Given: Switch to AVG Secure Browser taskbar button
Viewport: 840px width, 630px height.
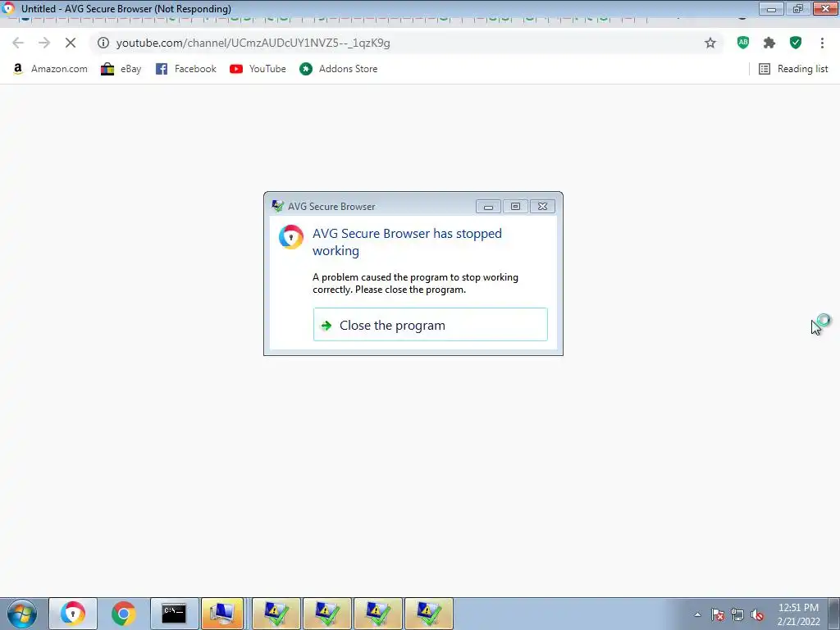Looking at the screenshot, I should (x=73, y=614).
